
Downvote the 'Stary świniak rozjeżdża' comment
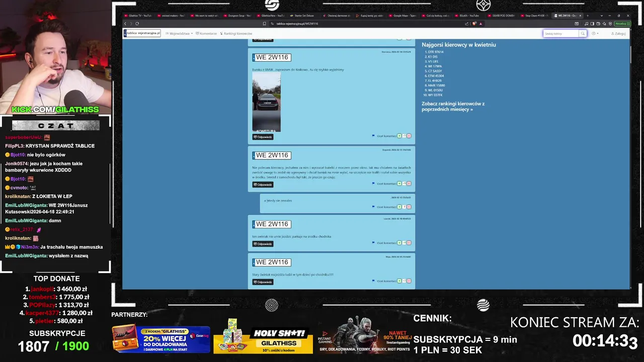coord(409,281)
